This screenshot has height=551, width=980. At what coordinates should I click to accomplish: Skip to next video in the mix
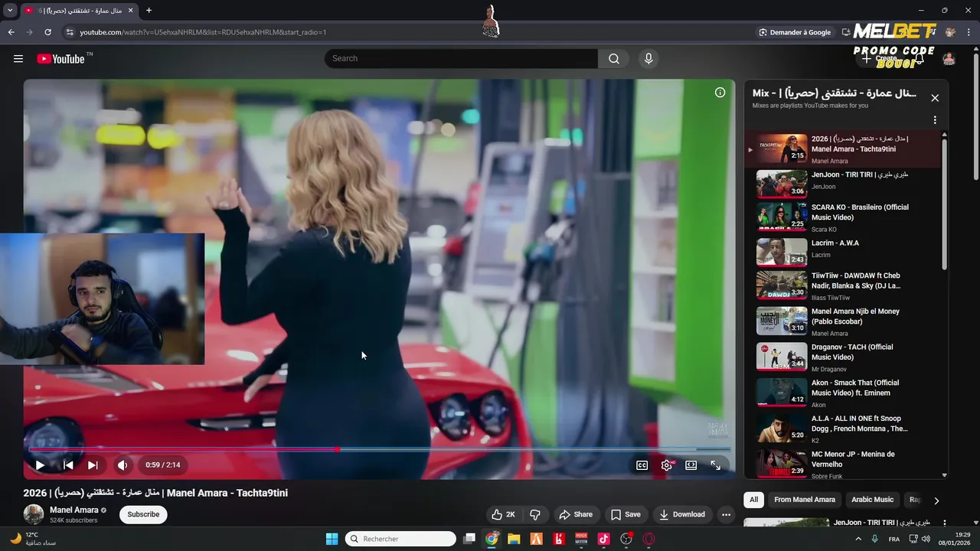(x=93, y=465)
